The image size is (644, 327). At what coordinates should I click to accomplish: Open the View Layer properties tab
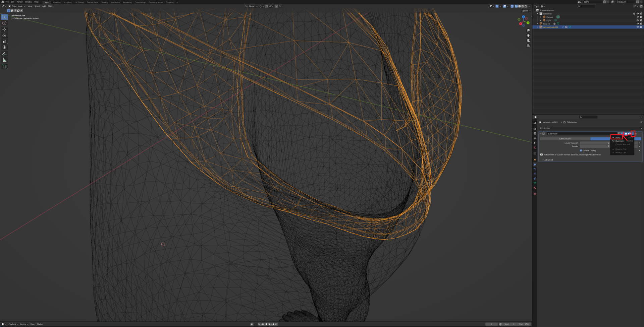pyautogui.click(x=535, y=138)
